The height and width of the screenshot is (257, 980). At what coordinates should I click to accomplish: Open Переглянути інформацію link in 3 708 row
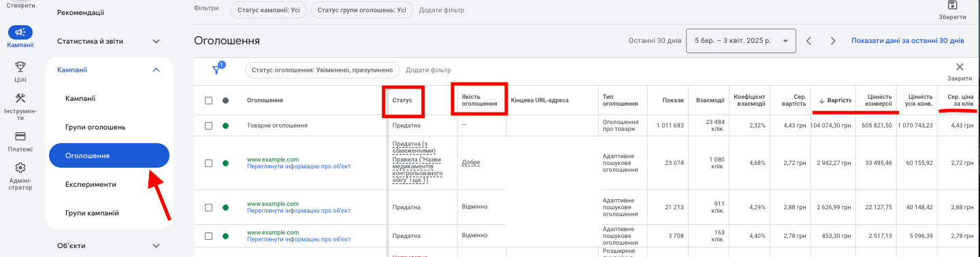coord(298,240)
